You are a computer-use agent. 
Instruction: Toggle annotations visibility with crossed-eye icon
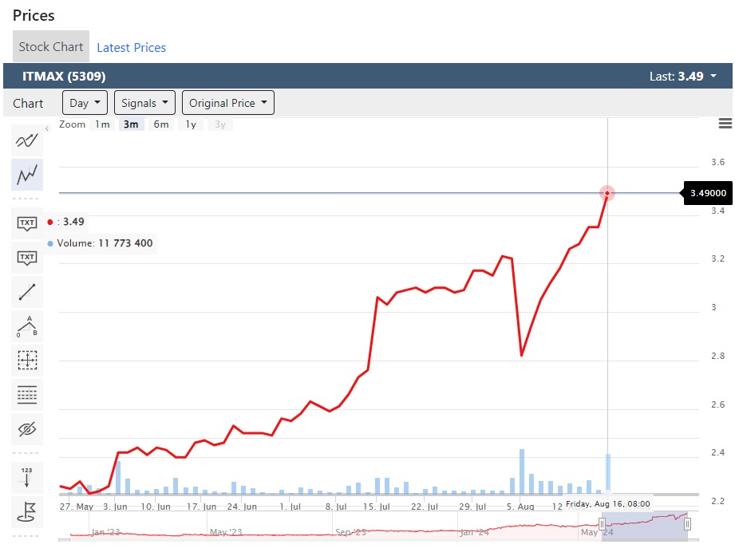point(27,430)
